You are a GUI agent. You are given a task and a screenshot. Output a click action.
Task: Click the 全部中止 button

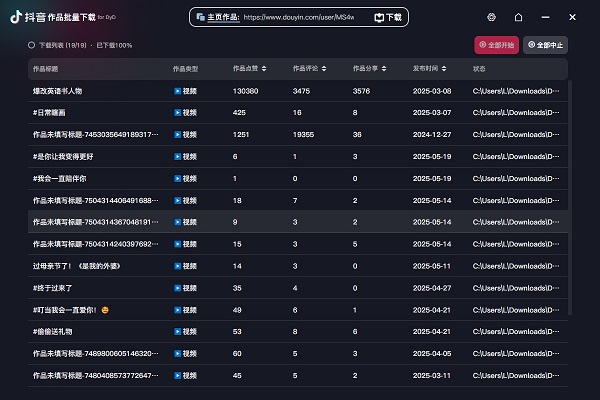545,45
